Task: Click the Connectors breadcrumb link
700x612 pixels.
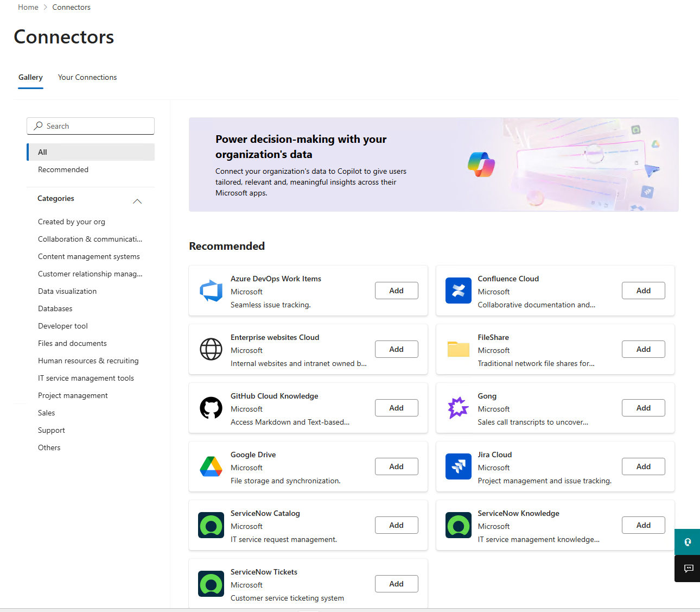Action: 71,7
